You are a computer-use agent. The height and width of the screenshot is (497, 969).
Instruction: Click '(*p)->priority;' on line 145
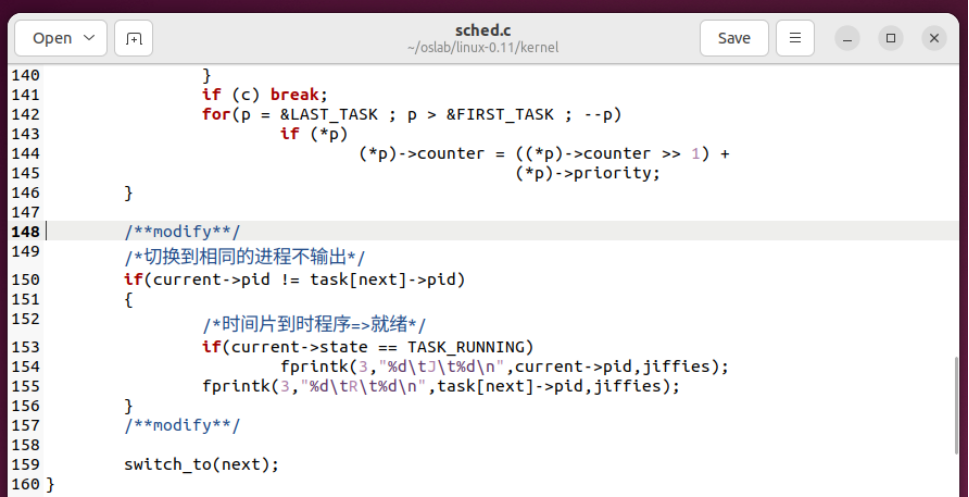click(588, 173)
